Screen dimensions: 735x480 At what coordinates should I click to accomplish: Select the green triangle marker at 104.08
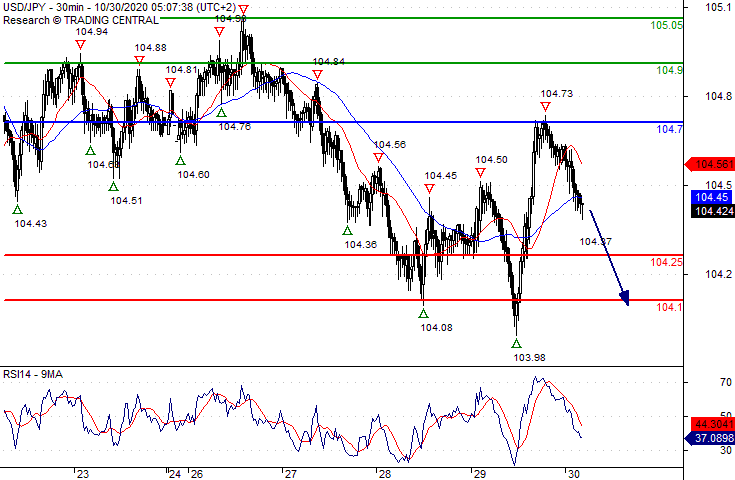(424, 312)
